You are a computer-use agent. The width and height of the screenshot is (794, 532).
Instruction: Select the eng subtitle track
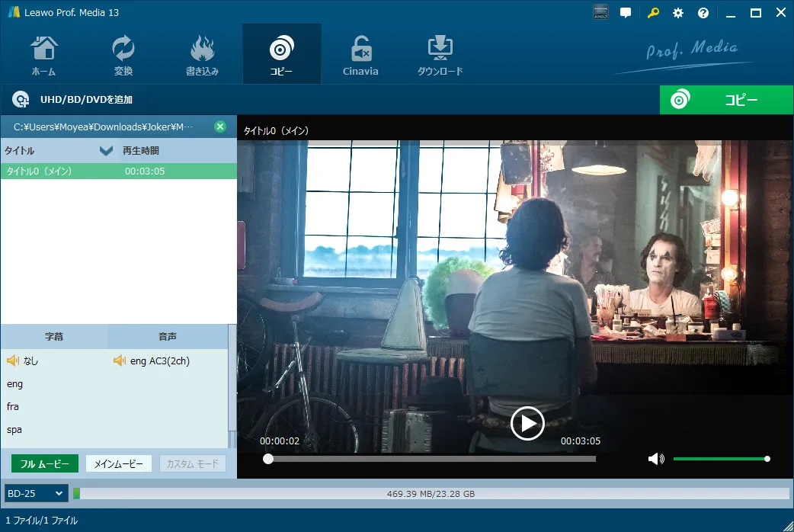14,384
